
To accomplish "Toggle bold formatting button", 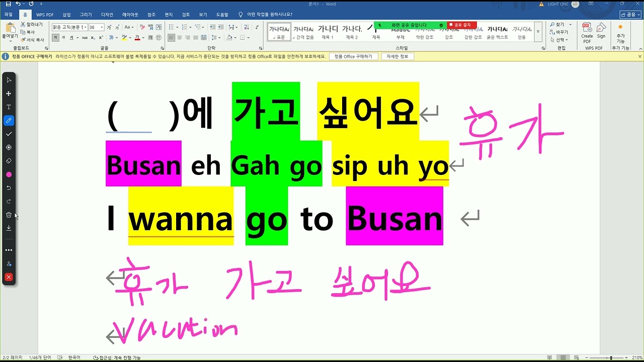I will click(55, 38).
